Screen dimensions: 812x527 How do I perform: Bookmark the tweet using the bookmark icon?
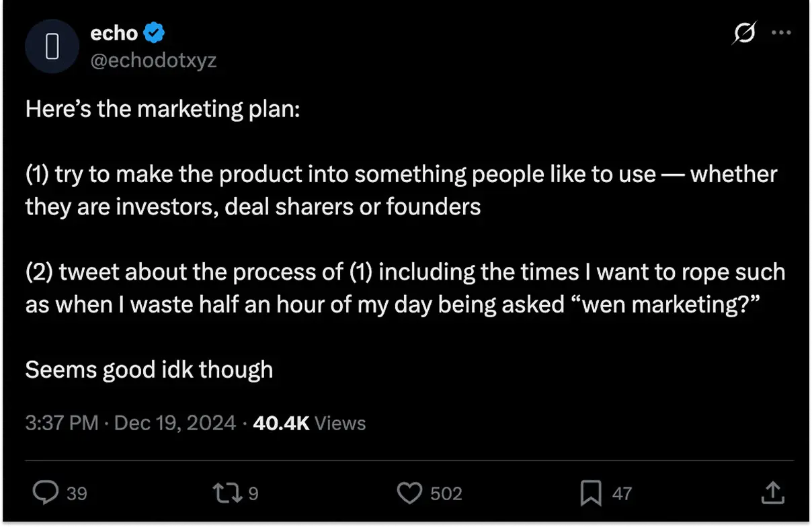point(590,493)
